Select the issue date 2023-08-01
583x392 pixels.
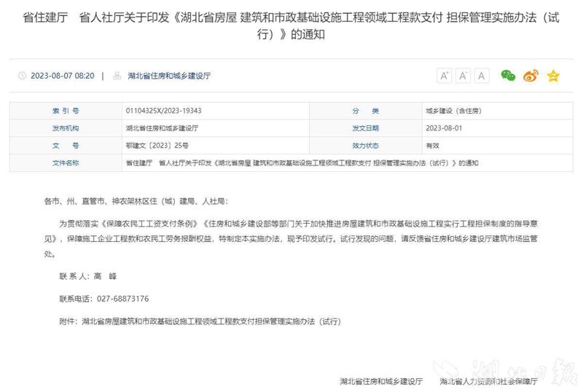pyautogui.click(x=444, y=128)
